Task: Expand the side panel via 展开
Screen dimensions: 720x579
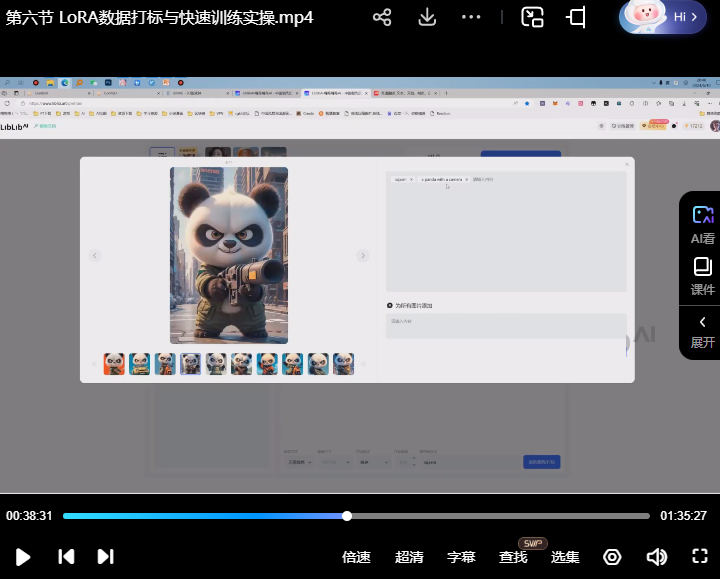Action: (702, 331)
